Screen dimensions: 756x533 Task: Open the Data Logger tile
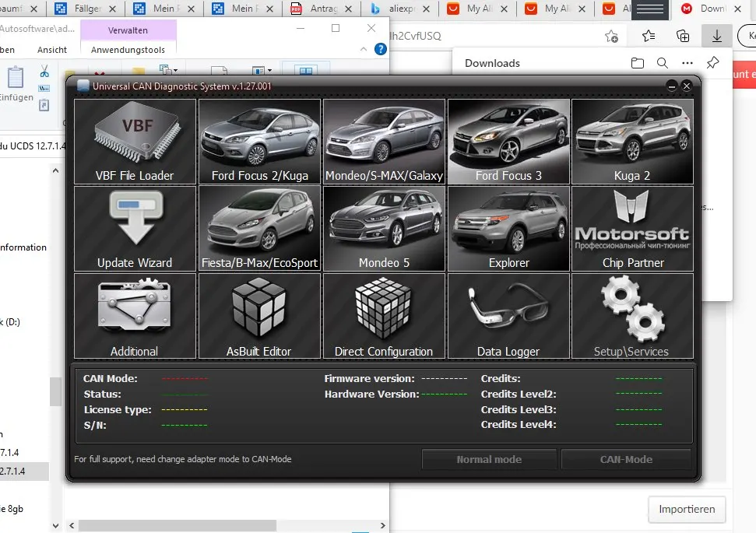point(508,316)
